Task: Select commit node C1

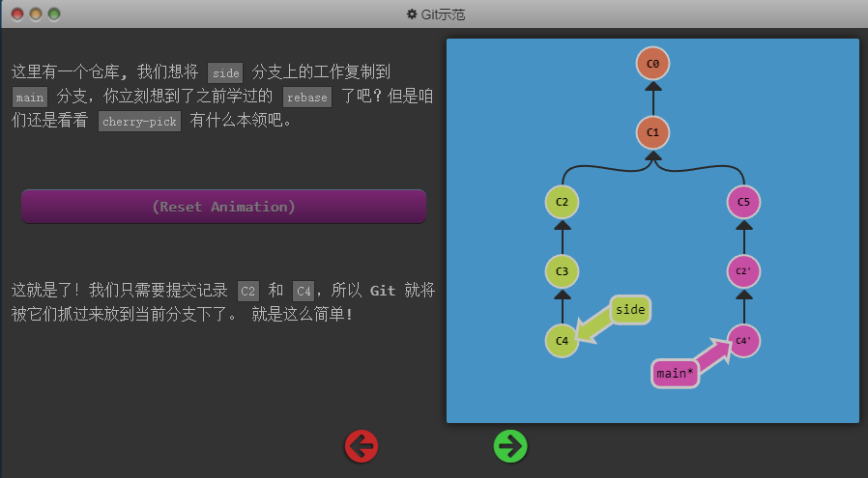Action: [652, 133]
